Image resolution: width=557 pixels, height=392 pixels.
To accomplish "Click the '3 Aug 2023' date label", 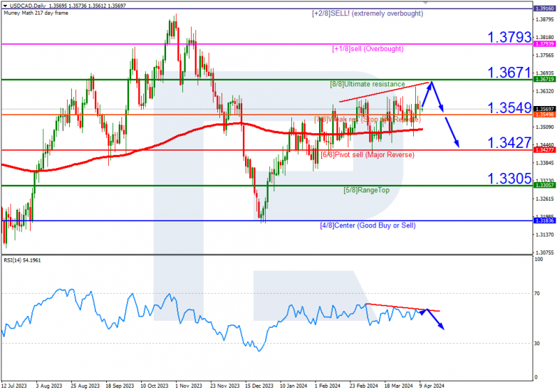I will tap(48, 386).
